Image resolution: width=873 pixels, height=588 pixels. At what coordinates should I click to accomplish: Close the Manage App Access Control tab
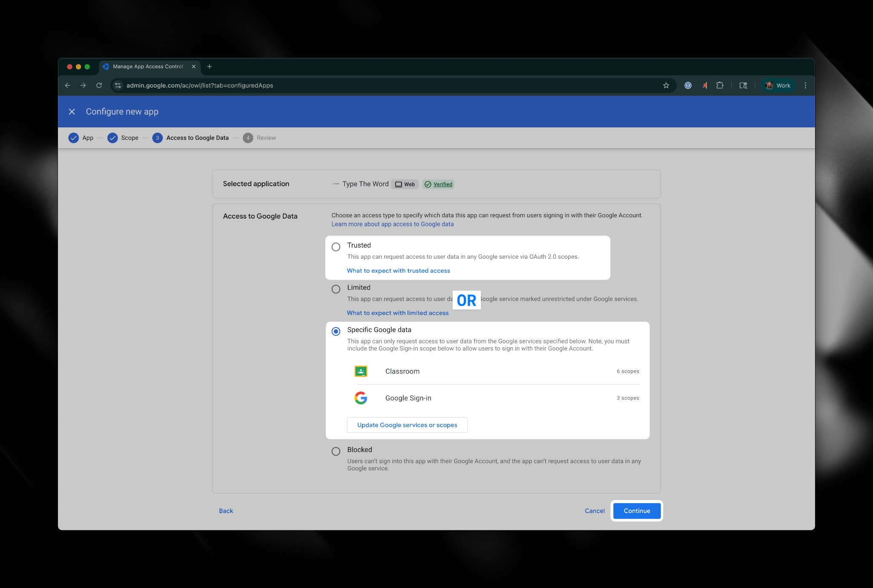[x=194, y=66]
